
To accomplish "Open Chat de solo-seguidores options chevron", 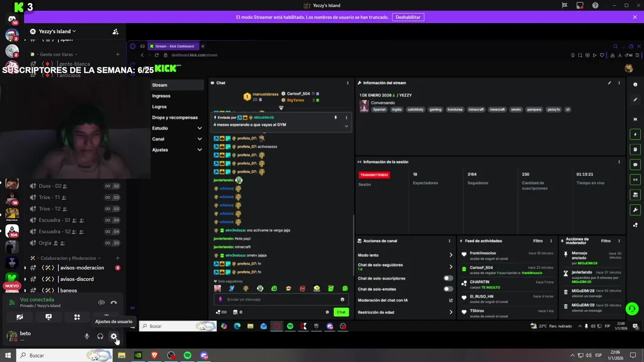I will tap(451, 266).
